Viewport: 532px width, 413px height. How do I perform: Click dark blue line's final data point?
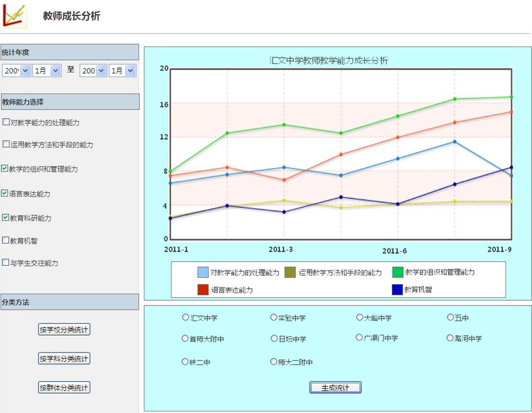(511, 167)
